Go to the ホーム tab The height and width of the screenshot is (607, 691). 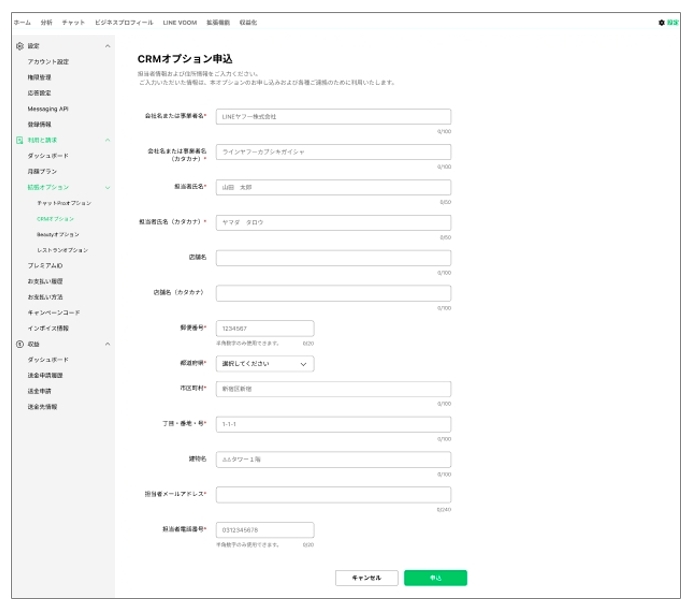(22, 22)
